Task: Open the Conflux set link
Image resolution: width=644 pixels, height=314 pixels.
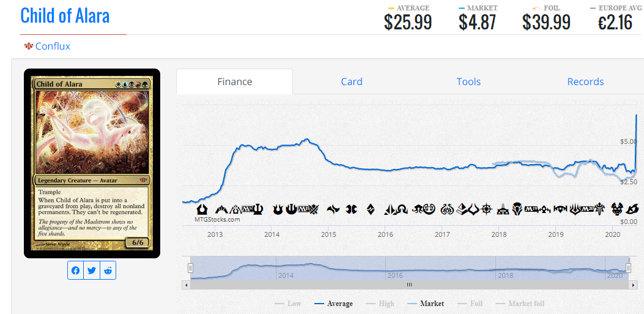Action: 53,46
